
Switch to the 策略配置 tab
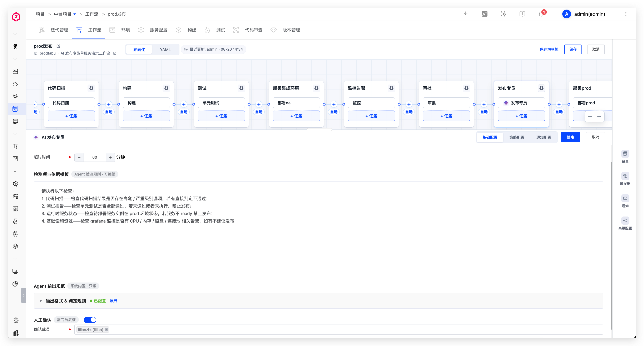click(517, 137)
